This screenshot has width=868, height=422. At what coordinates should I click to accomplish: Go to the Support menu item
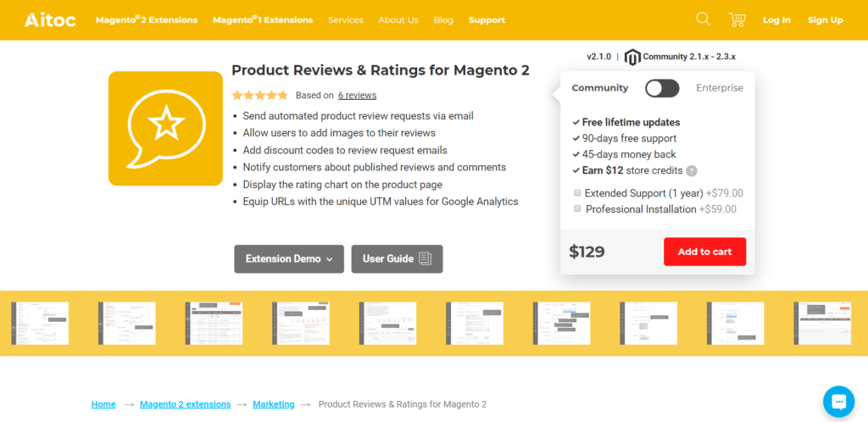[x=487, y=20]
